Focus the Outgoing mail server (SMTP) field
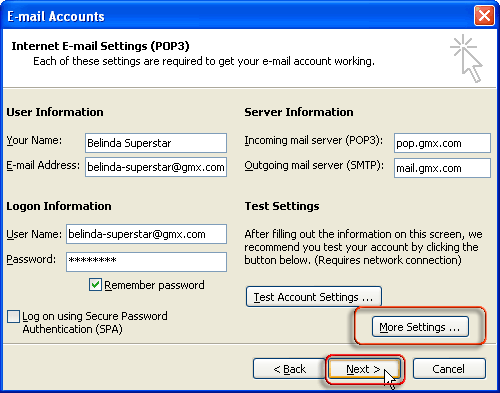Viewport: 500px width, 393px height. coord(442,168)
